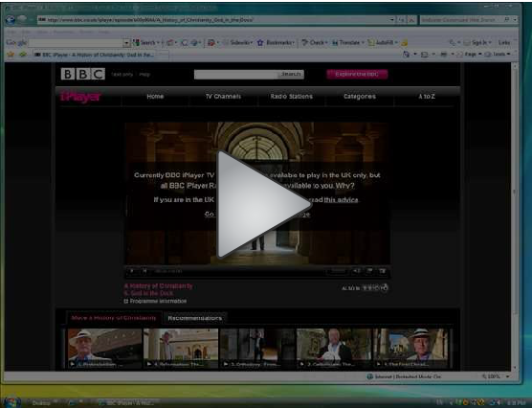This screenshot has width=532, height=408.
Task: Click the BBC Search button
Action: tap(291, 74)
